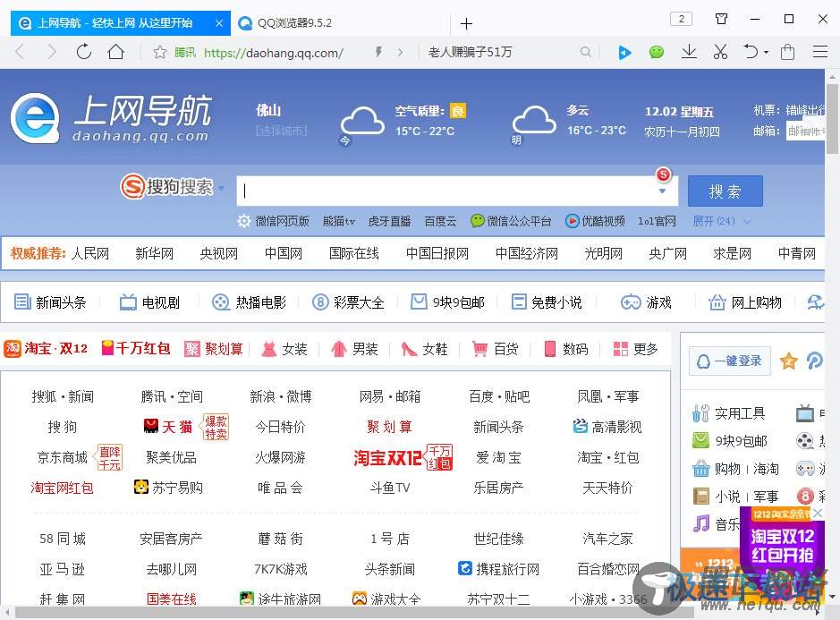Viewport: 840px width, 620px height.
Task: Open the 天猫 site link
Action: coord(168,427)
